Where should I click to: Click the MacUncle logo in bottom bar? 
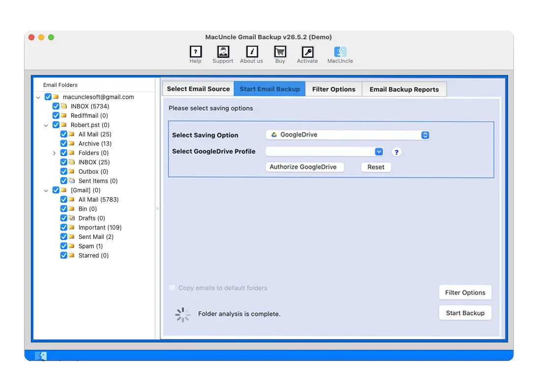(41, 356)
